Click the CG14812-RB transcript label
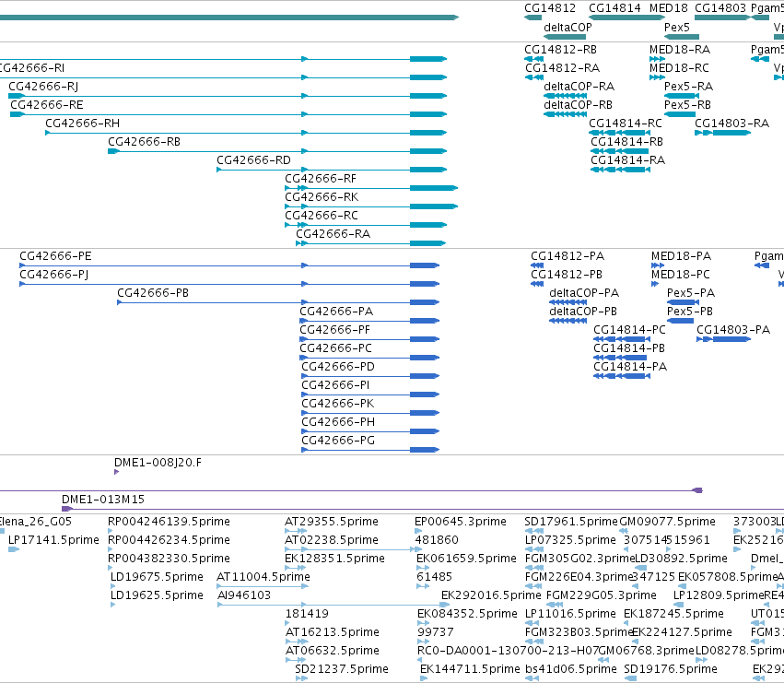Viewport: 784px width, 683px height. (x=560, y=50)
